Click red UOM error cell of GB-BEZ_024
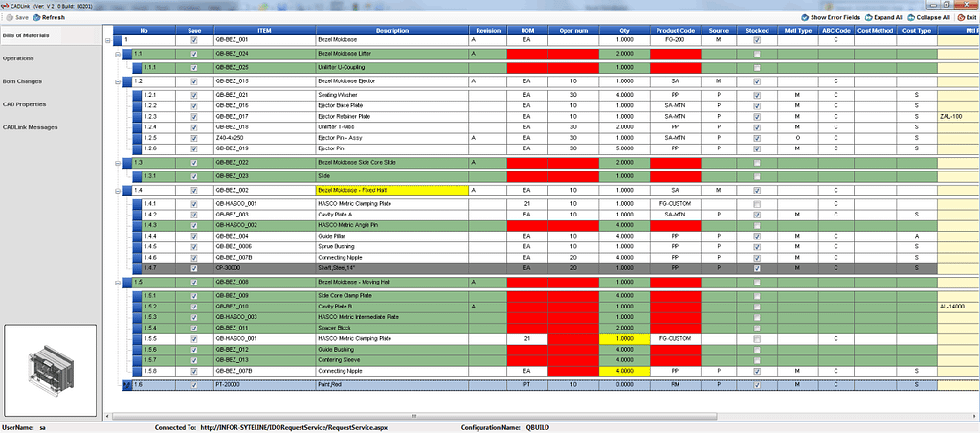Viewport: 980px width, 433px height. click(527, 55)
